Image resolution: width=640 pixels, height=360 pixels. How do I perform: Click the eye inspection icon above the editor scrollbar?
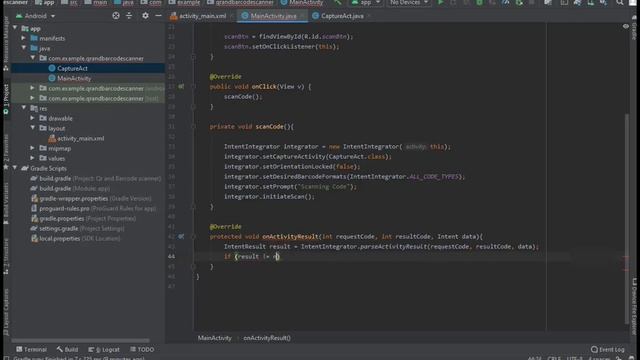click(x=626, y=27)
